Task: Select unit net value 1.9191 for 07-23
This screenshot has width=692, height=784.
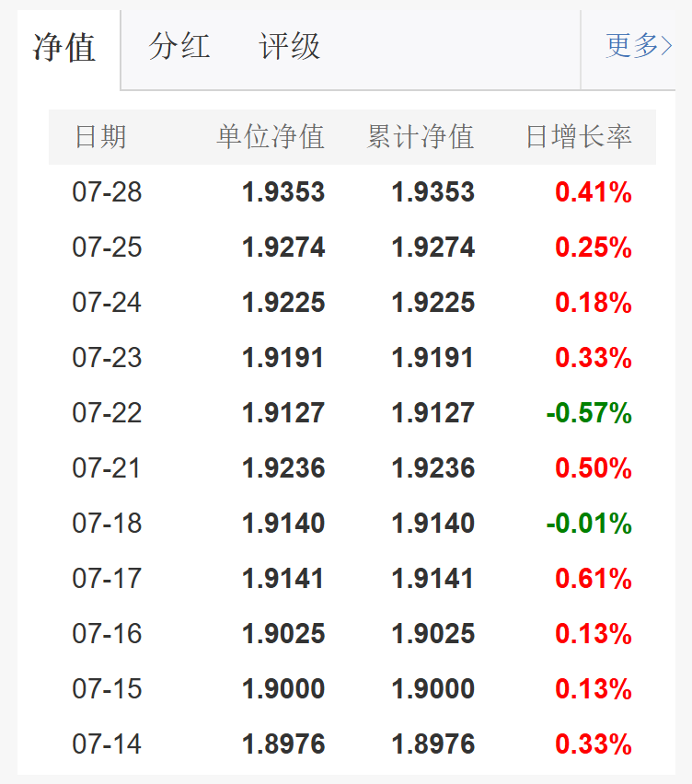Action: tap(283, 358)
